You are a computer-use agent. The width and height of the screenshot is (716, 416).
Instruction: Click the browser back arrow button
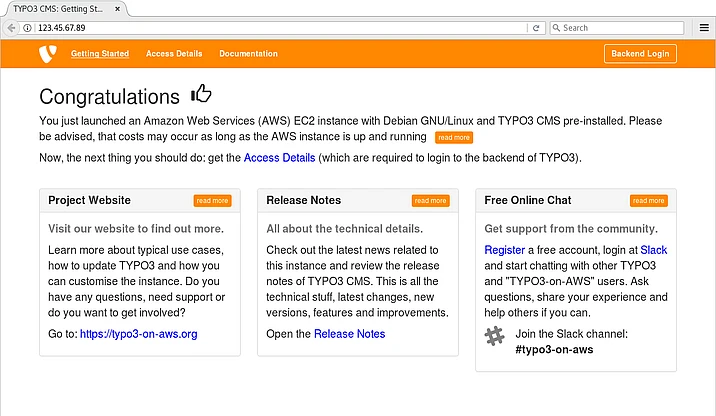12,28
